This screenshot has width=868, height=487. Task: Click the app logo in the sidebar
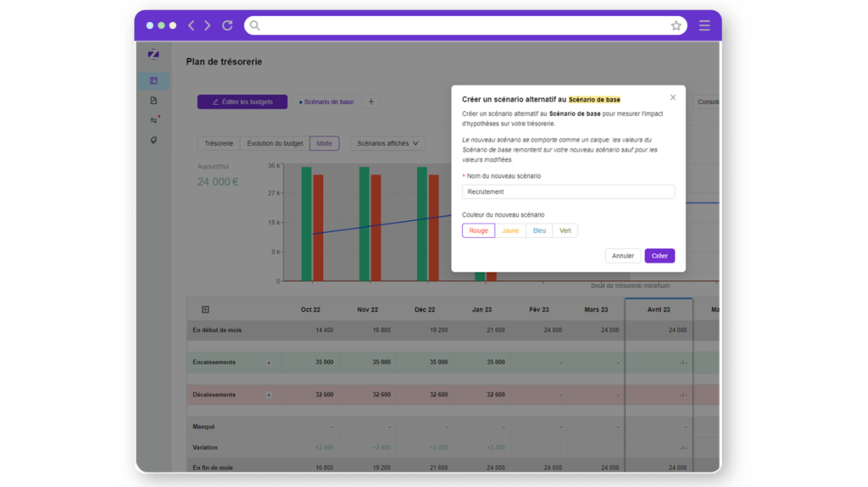click(x=153, y=54)
